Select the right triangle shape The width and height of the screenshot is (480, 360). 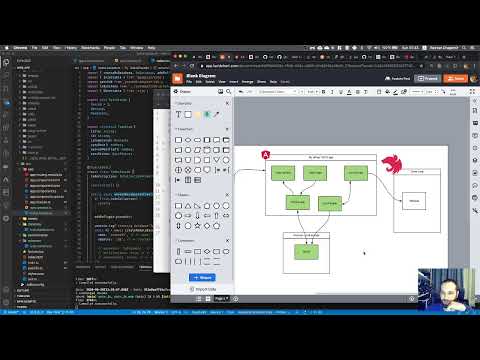click(x=197, y=206)
